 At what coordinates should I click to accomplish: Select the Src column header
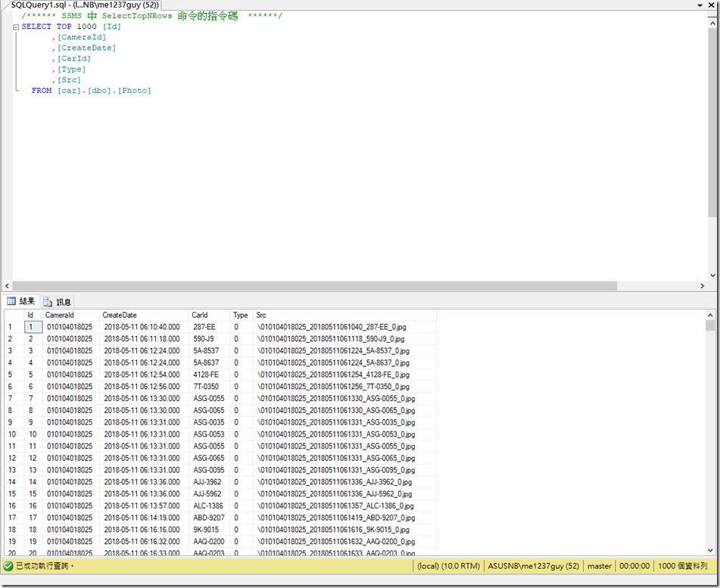pos(261,315)
